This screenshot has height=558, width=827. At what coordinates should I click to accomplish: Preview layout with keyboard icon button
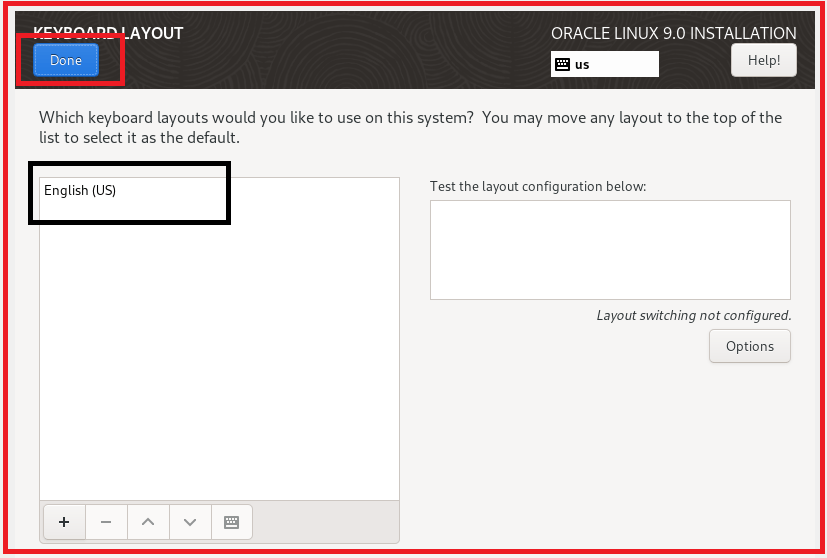232,522
